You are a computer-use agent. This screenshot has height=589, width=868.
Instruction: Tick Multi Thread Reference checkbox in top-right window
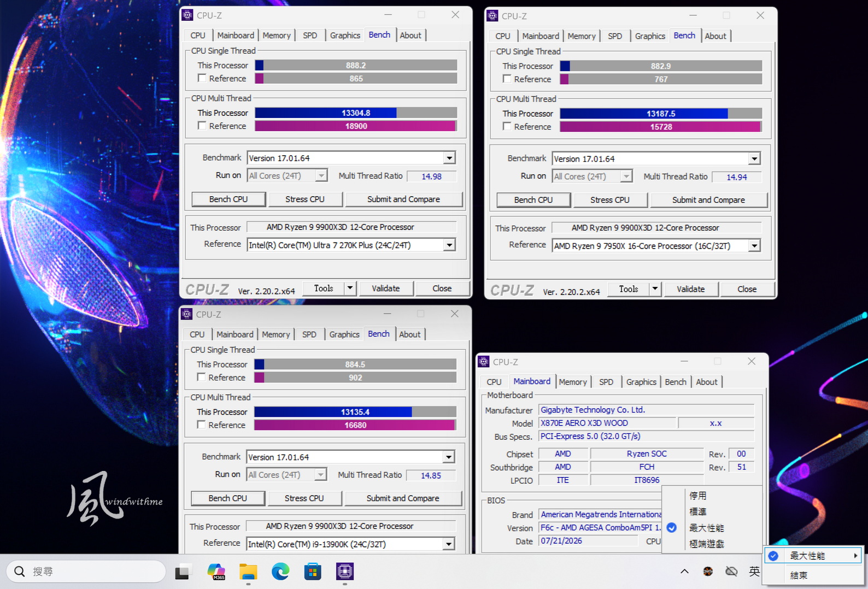(x=507, y=126)
